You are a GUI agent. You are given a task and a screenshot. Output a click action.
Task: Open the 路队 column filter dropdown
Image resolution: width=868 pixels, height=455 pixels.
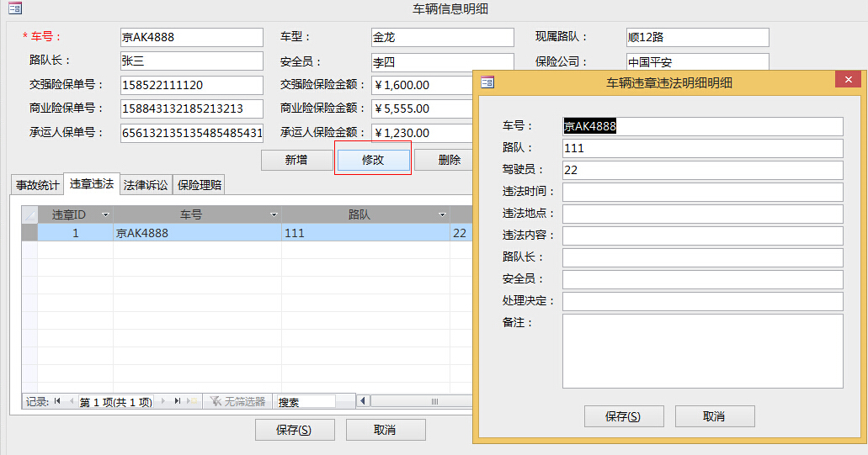442,214
